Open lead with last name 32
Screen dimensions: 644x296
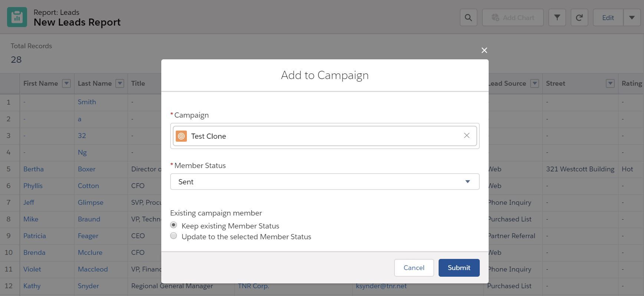(82, 136)
